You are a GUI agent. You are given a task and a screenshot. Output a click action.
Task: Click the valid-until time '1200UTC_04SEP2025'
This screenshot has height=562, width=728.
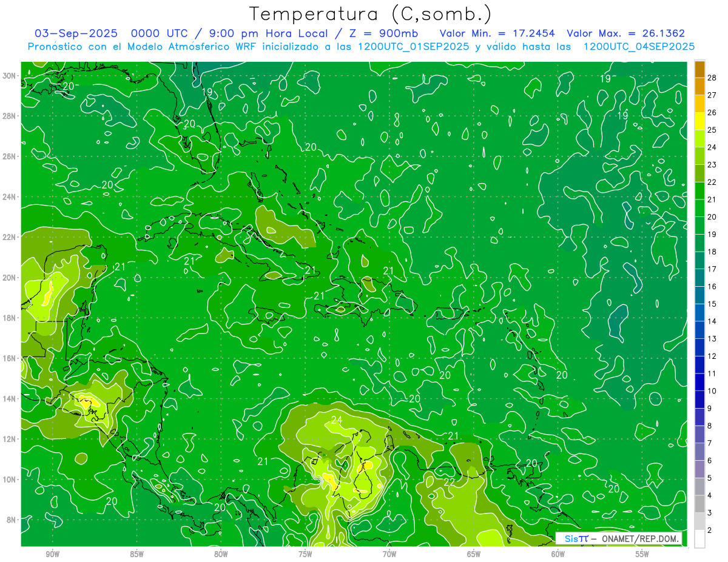click(638, 47)
